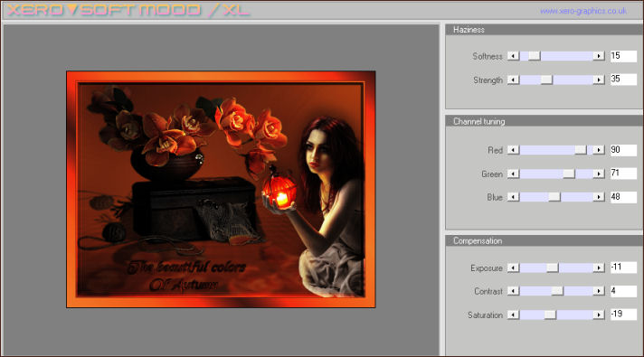Click the Channel tuning section header

pyautogui.click(x=544, y=121)
